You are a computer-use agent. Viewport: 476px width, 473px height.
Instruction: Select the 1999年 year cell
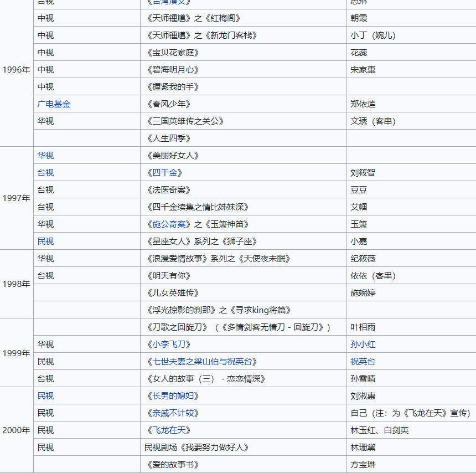17,353
